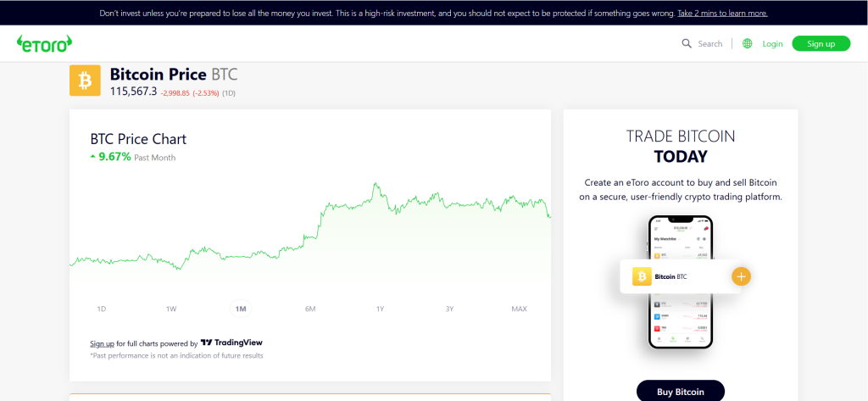Click Sign up link for full charts

tap(102, 343)
